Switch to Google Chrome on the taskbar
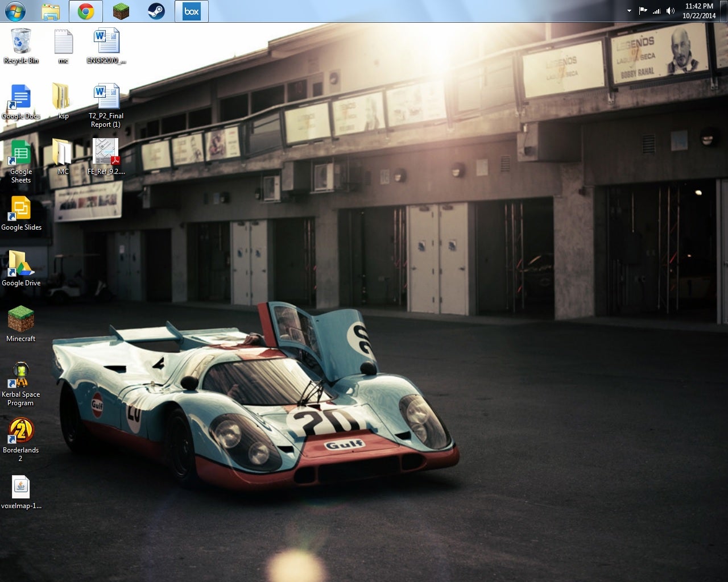 (x=86, y=11)
